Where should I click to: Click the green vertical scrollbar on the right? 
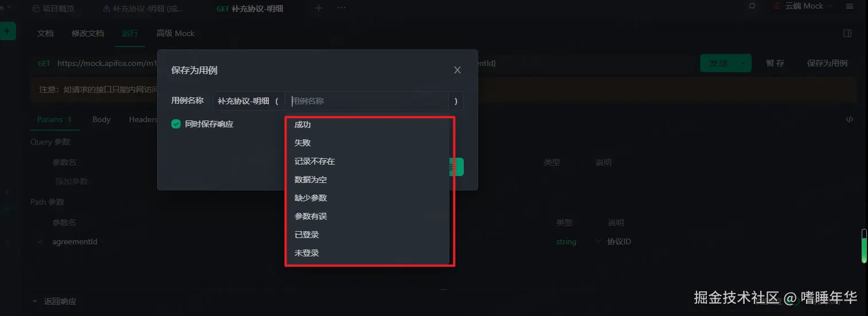(865, 247)
